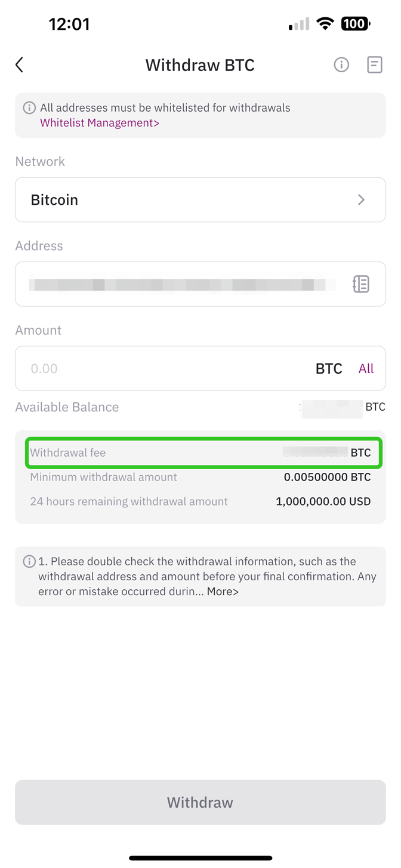Click the info icon beside the withdrawal warning
401x868 pixels.
[28, 561]
